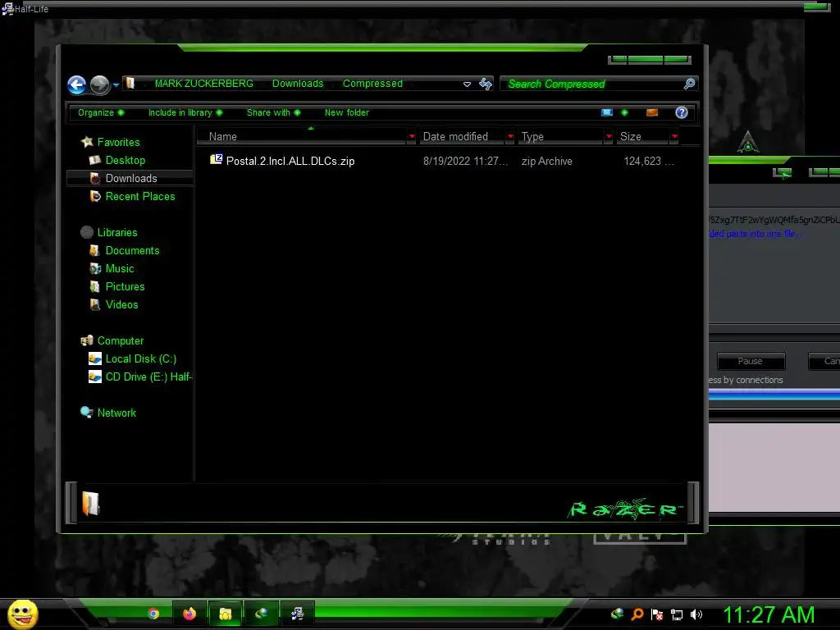Viewport: 840px width, 630px height.
Task: Open the Music library
Action: point(120,269)
